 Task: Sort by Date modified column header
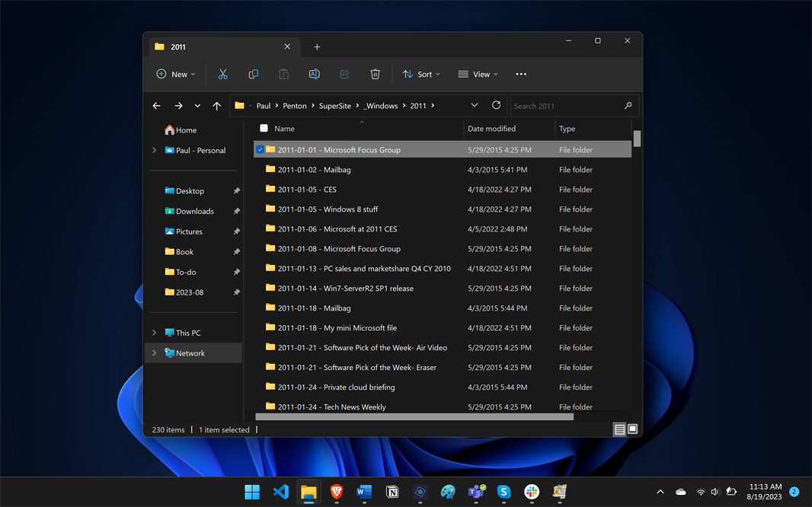point(491,129)
